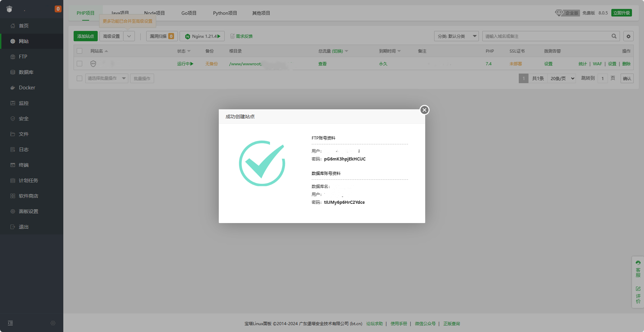Switch to Python项目 tab

(x=225, y=13)
